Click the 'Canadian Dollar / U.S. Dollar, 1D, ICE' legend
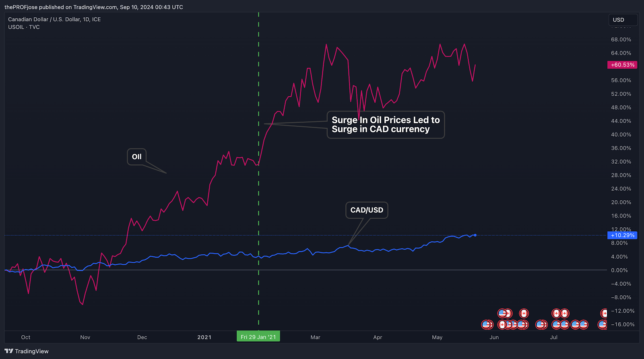 (x=54, y=19)
